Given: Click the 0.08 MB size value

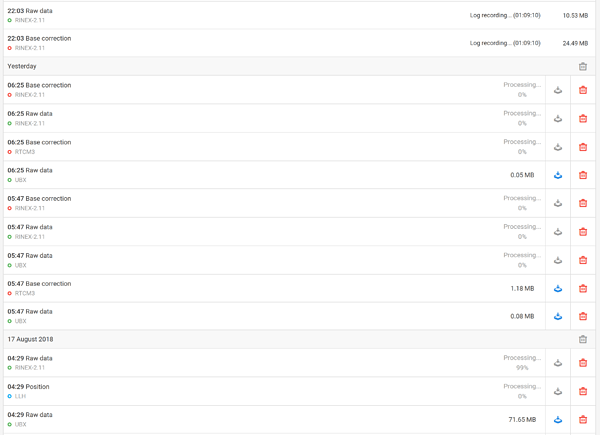Looking at the screenshot, I should 522,316.
